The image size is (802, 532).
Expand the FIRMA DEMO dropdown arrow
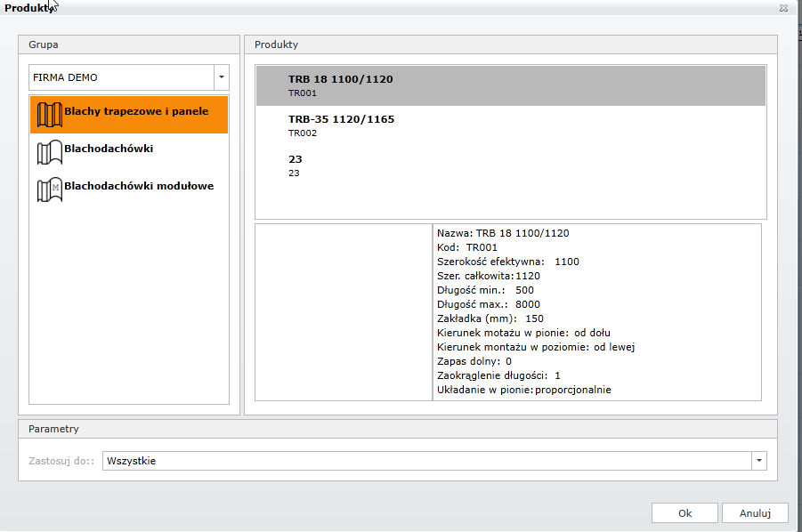222,77
